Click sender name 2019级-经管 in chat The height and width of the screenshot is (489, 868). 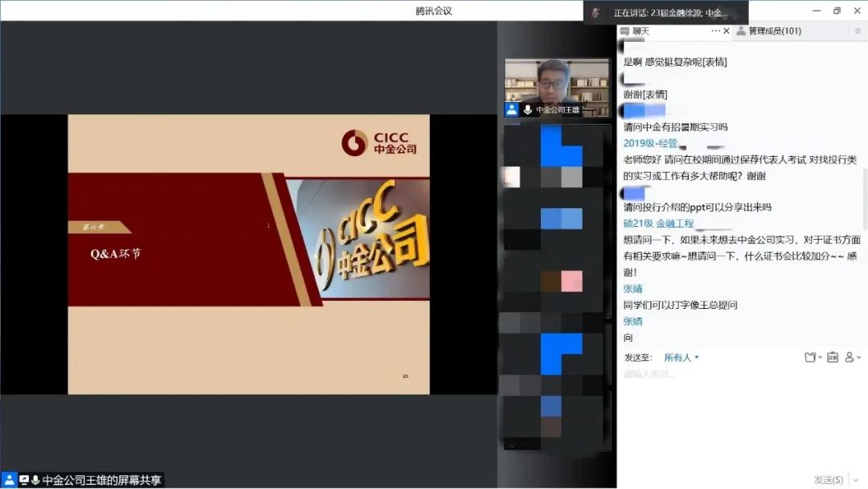click(650, 143)
